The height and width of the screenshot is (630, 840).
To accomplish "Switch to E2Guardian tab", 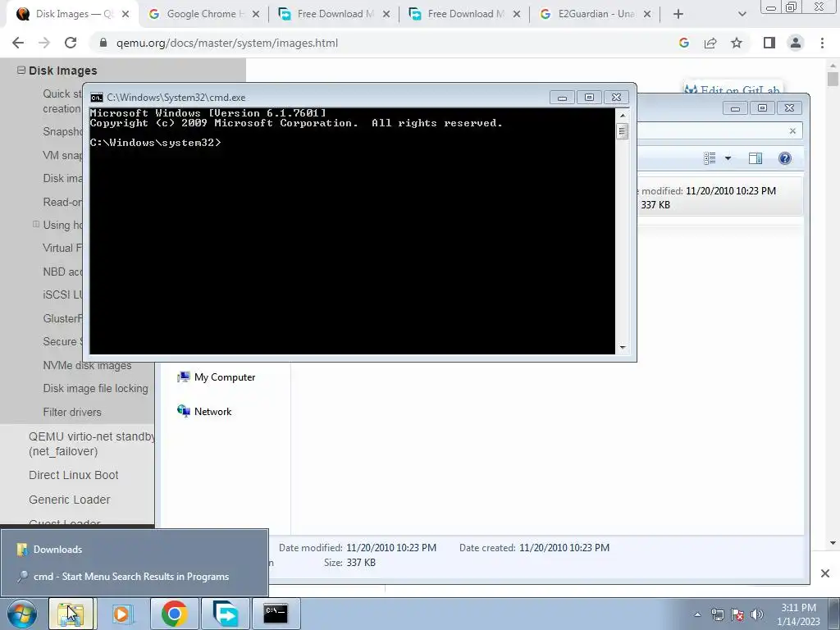I will [595, 14].
